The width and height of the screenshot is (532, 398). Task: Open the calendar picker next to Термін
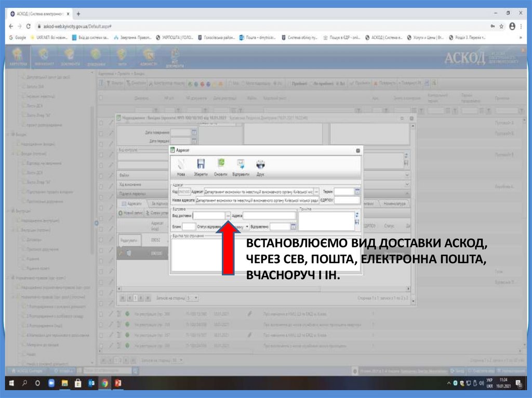click(x=357, y=191)
